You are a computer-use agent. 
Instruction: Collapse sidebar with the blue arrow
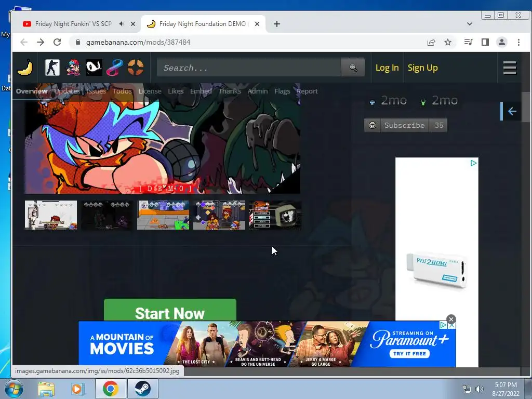point(512,111)
